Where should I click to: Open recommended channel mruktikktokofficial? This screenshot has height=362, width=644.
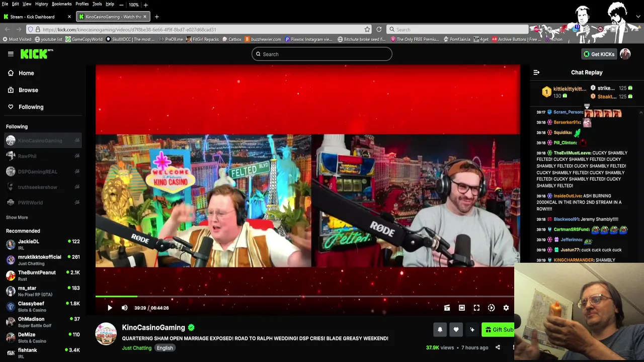(43, 260)
